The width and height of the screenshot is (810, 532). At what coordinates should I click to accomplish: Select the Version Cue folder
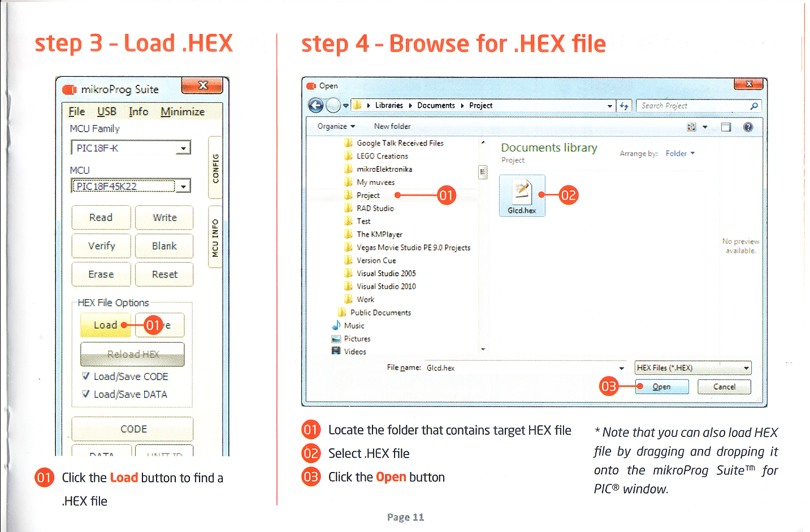coord(376,261)
